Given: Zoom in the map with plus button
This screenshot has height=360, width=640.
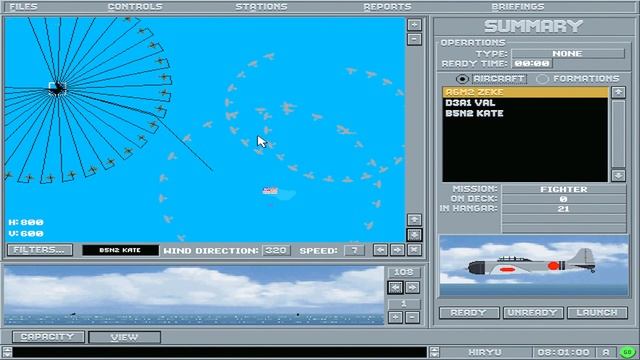Looking at the screenshot, I should click(414, 25).
